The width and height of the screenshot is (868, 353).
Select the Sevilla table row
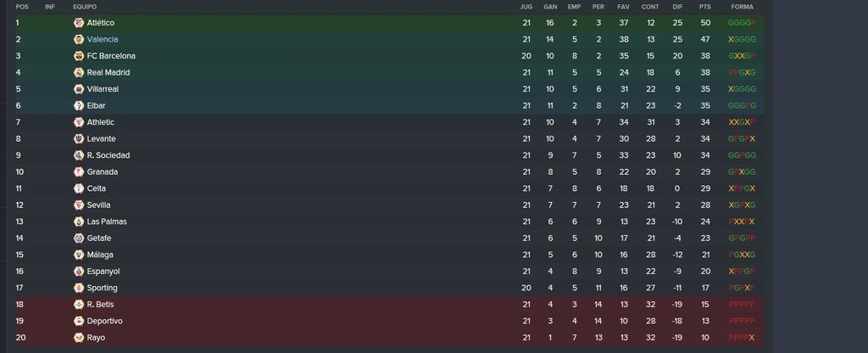coord(390,205)
